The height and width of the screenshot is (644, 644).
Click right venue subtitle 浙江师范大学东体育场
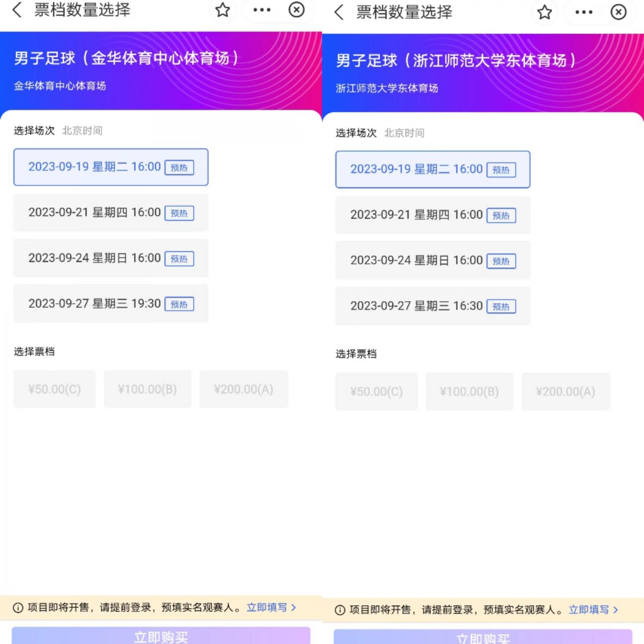pyautogui.click(x=387, y=88)
